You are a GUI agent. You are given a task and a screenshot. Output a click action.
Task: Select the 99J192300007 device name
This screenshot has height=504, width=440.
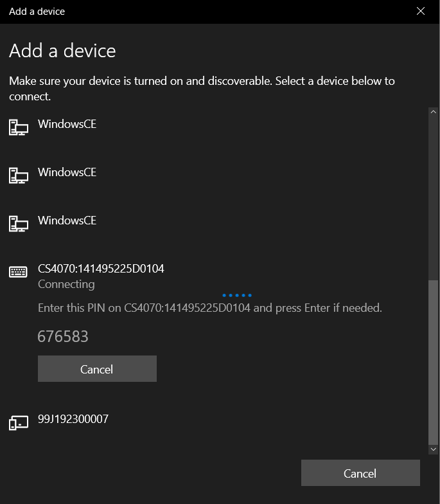tap(73, 419)
